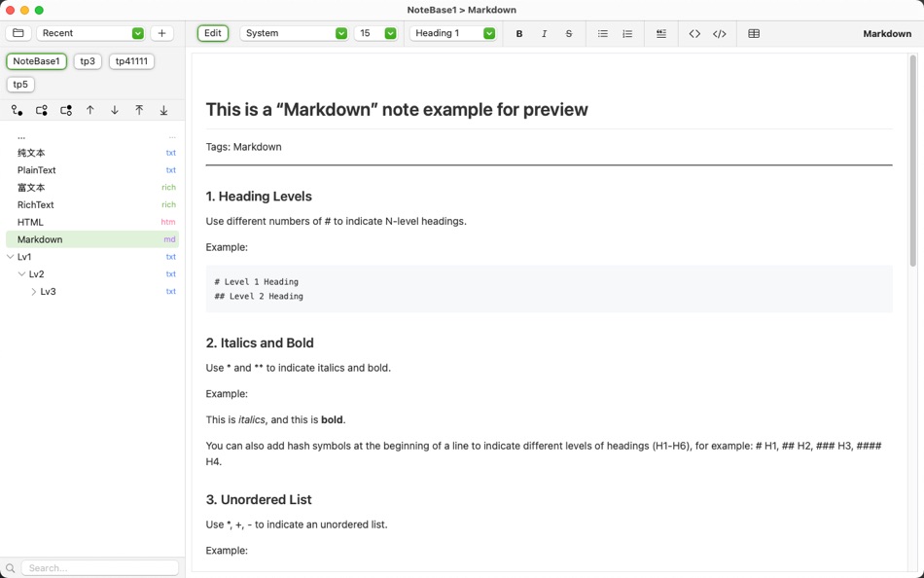Click the '# Level 1 Heading' code line
This screenshot has width=924, height=578.
[257, 282]
